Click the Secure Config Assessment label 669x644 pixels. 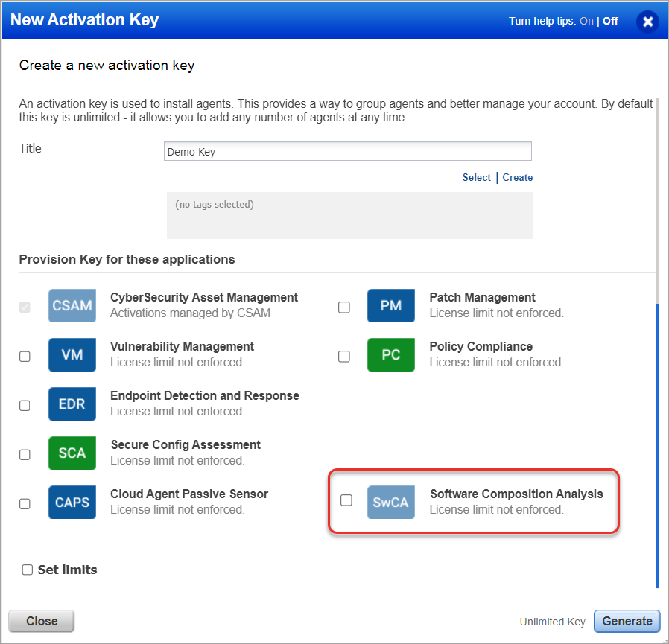[x=186, y=444]
